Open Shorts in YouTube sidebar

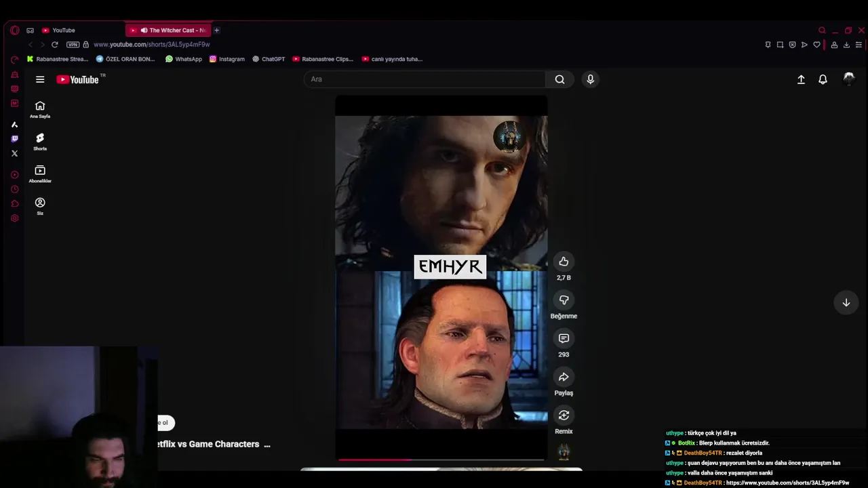tap(40, 142)
